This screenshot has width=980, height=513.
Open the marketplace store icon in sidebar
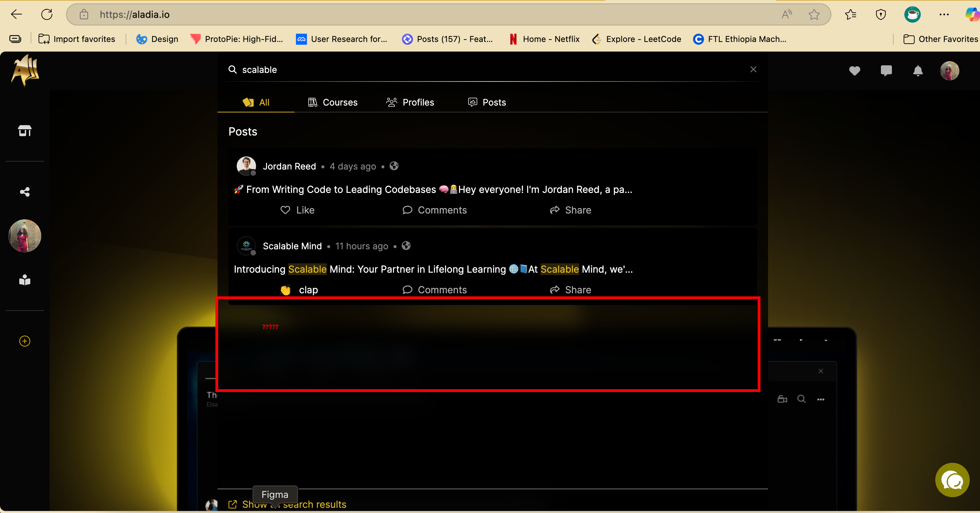pos(25,131)
